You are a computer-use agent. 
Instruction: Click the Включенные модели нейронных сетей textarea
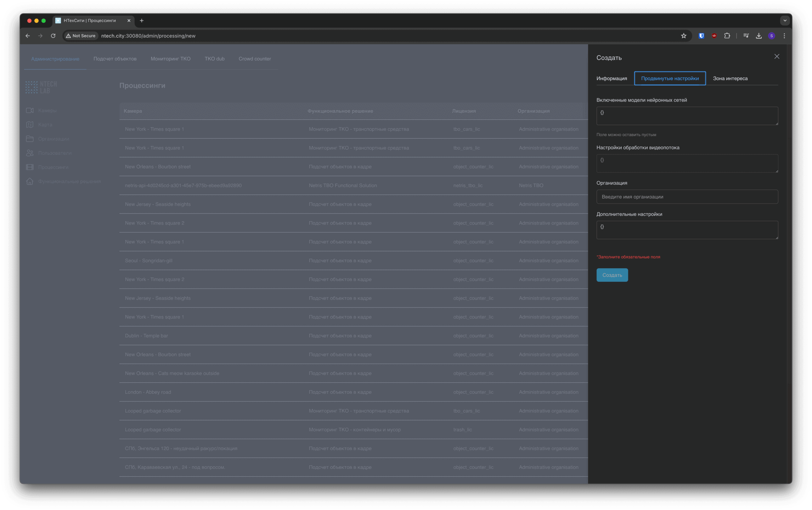click(x=687, y=116)
